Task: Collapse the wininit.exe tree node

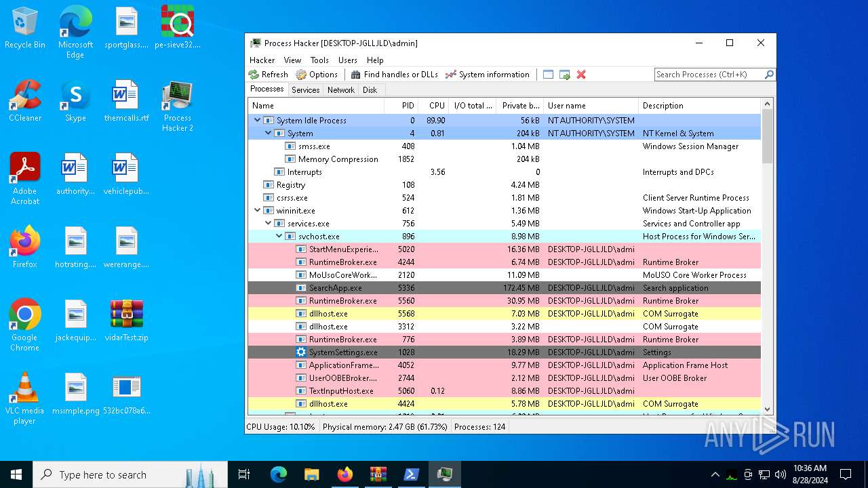Action: tap(257, 211)
